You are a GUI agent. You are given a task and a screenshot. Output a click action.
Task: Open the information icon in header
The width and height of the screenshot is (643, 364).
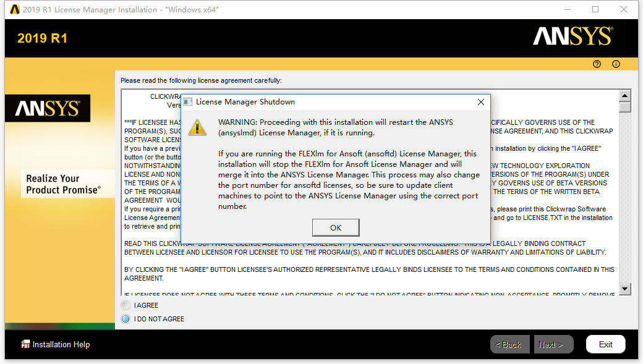pyautogui.click(x=616, y=64)
